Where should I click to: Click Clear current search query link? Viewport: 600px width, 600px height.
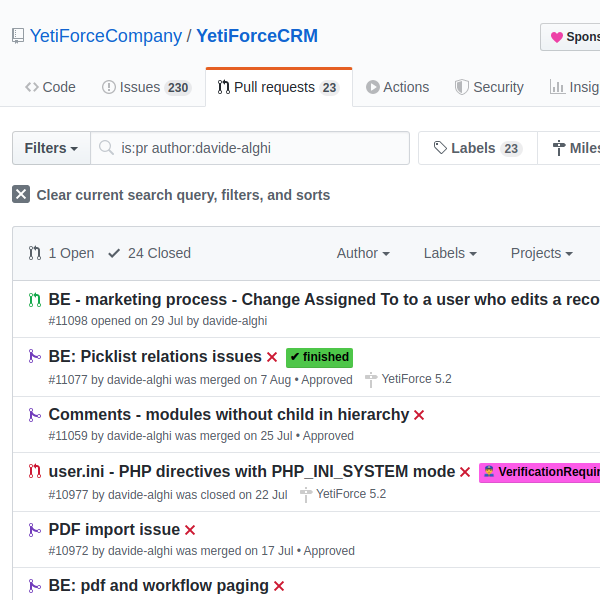pyautogui.click(x=183, y=195)
